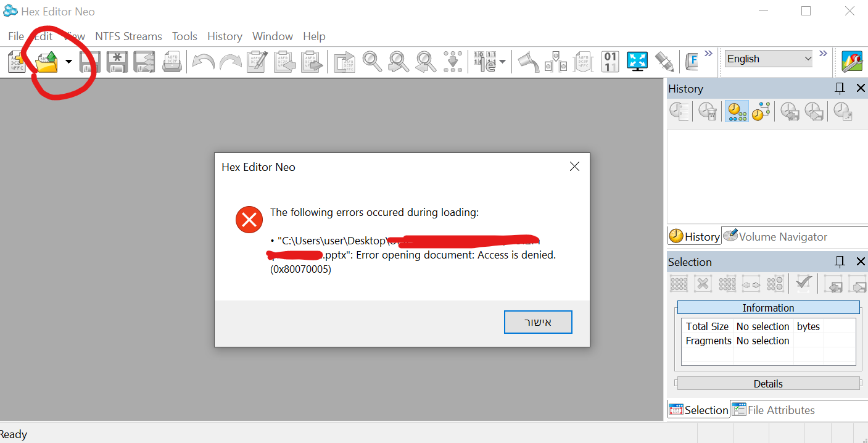Open the File menu
868x443 pixels.
pos(16,36)
